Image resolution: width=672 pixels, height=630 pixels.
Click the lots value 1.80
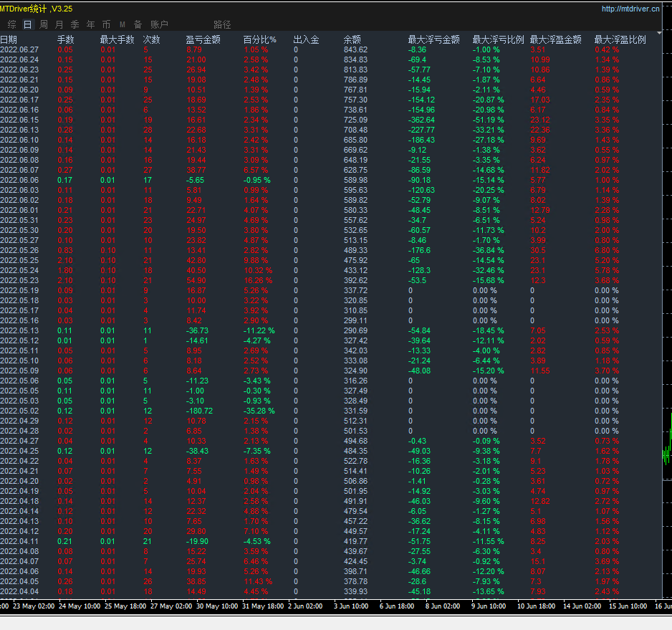click(x=65, y=271)
